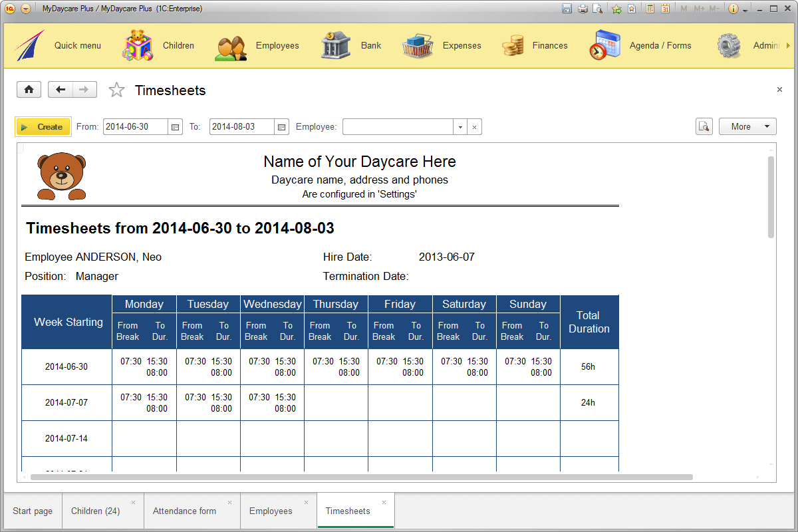Open the From date calendar picker
This screenshot has width=798, height=532.
pyautogui.click(x=176, y=127)
